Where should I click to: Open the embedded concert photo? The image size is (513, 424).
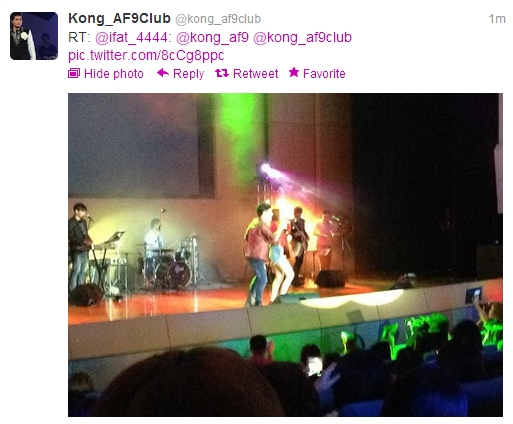pos(285,255)
